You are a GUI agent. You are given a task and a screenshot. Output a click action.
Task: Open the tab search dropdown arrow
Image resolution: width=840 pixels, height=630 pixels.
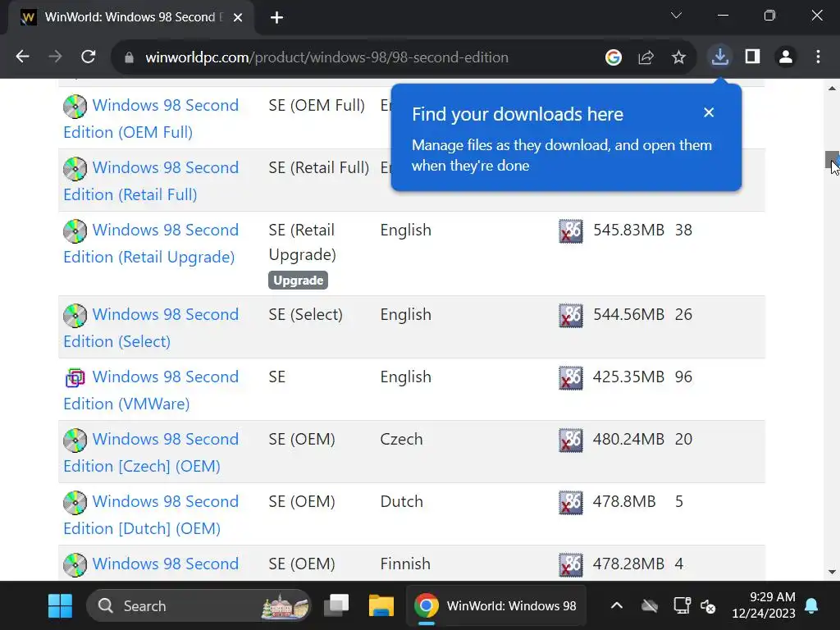(x=676, y=16)
